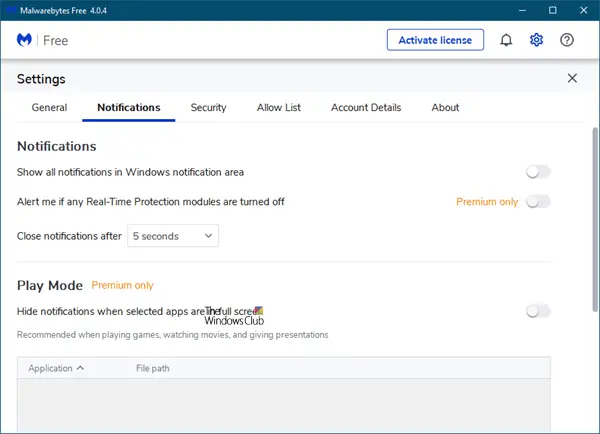Click Premium only label next to Real-Time alert
The width and height of the screenshot is (600, 434).
(487, 202)
